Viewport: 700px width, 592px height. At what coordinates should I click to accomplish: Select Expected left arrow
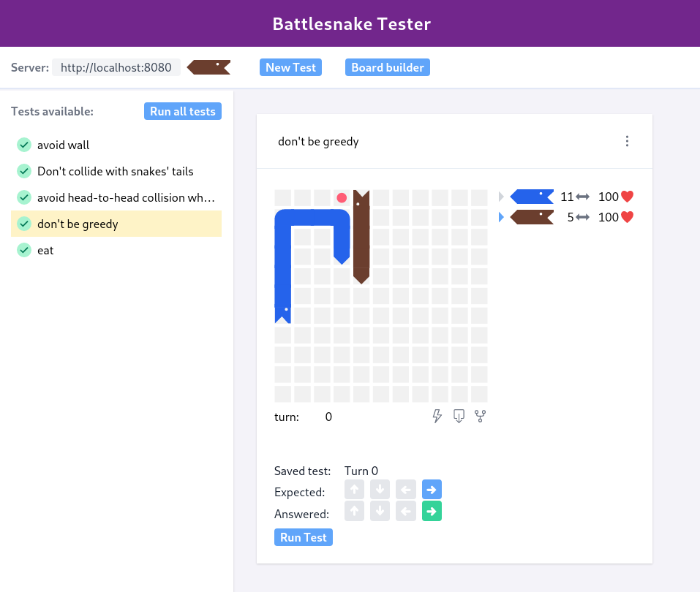tap(406, 490)
